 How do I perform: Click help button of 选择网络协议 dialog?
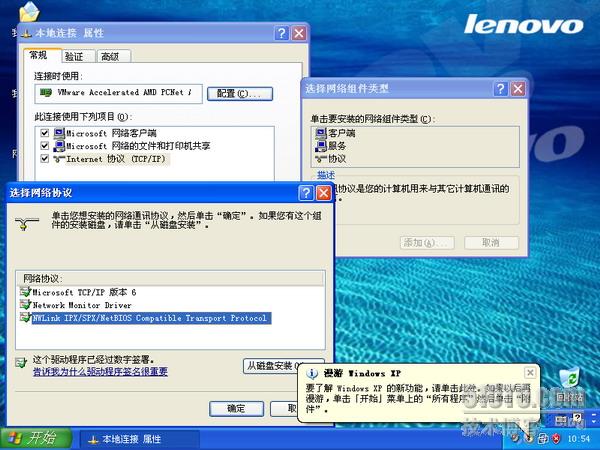[x=306, y=193]
